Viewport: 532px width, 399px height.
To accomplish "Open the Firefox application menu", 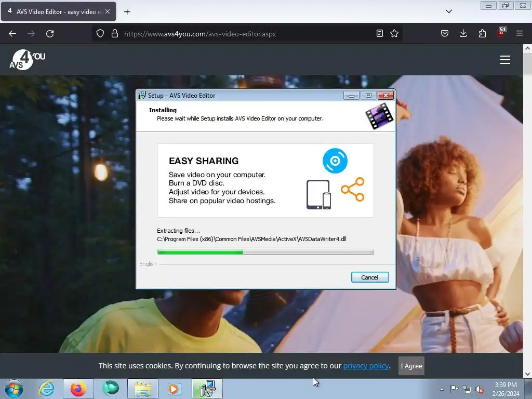I will (x=520, y=33).
